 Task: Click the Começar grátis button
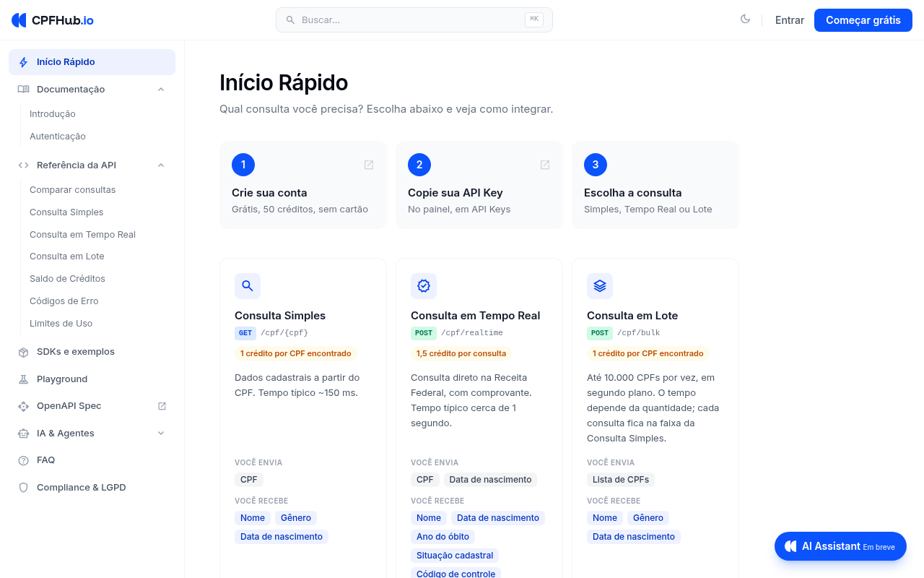[x=863, y=20]
